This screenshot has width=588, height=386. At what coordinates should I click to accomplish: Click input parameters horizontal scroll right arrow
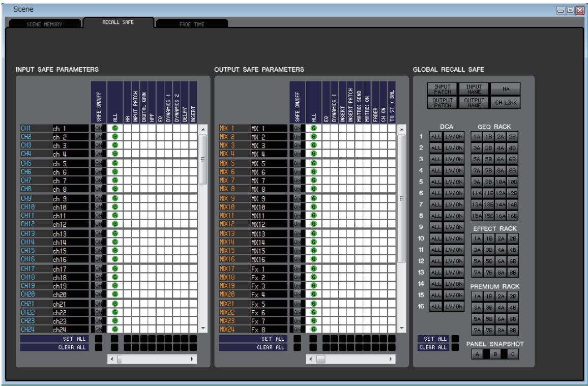point(192,360)
